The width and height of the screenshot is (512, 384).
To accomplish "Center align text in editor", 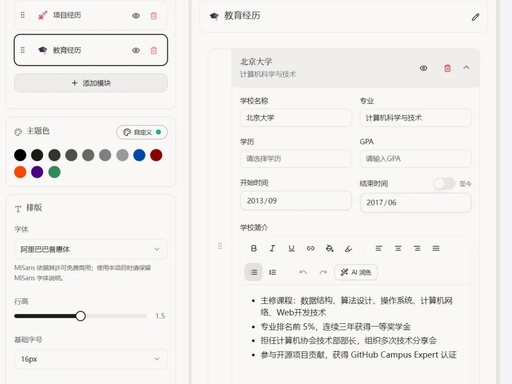I will pyautogui.click(x=398, y=248).
